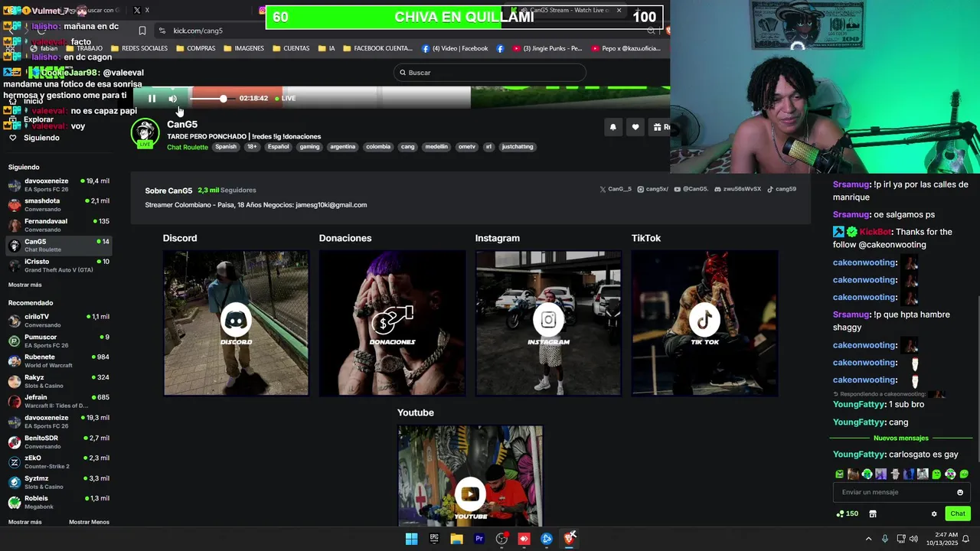The image size is (980, 551).
Task: Select the justchatting tag
Action: [x=518, y=147]
